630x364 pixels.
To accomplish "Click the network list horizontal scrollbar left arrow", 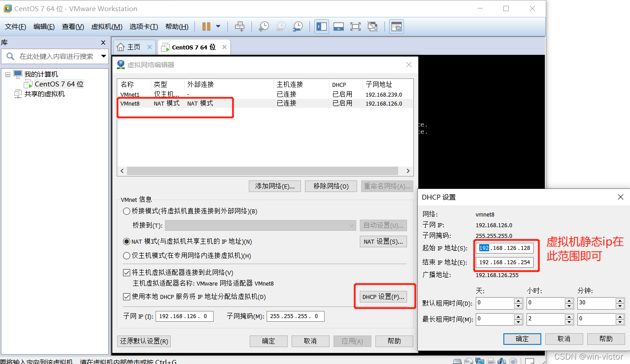I will [122, 171].
